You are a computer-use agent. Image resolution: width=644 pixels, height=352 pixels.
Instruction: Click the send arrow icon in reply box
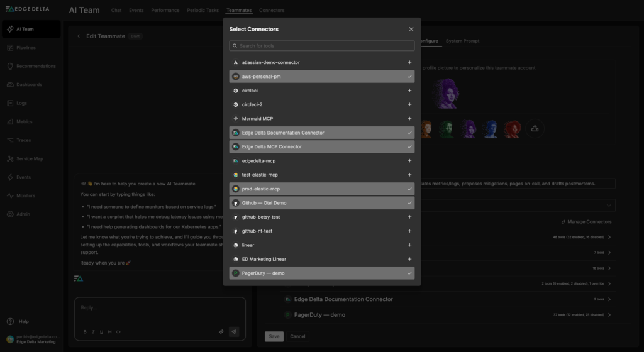tap(234, 331)
